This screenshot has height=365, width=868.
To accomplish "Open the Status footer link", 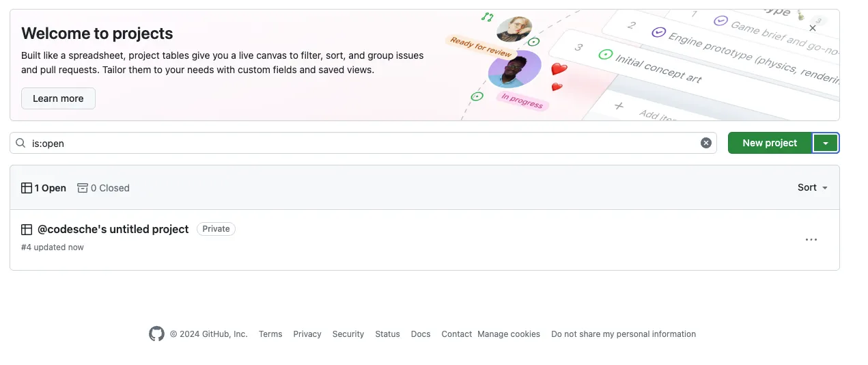I will tap(387, 334).
